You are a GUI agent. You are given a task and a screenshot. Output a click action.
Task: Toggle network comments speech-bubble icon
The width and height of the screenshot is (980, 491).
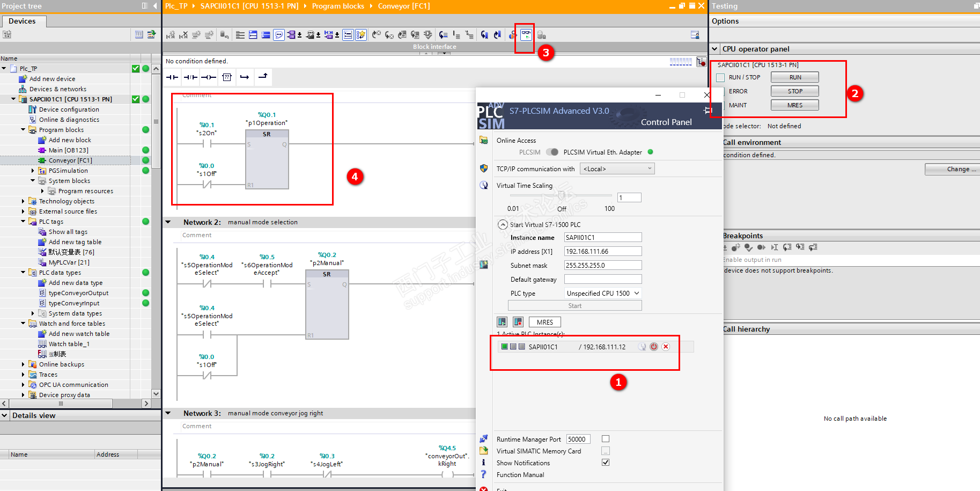click(279, 35)
